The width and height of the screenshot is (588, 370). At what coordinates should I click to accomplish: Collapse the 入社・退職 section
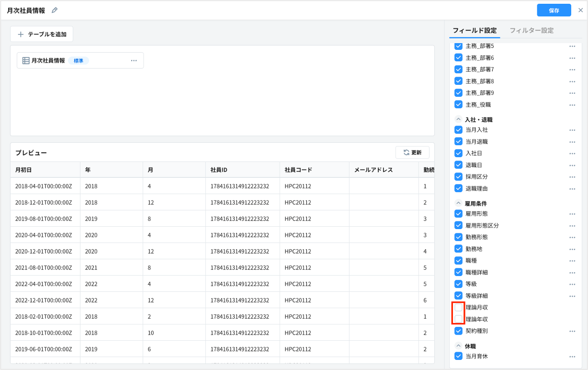458,120
